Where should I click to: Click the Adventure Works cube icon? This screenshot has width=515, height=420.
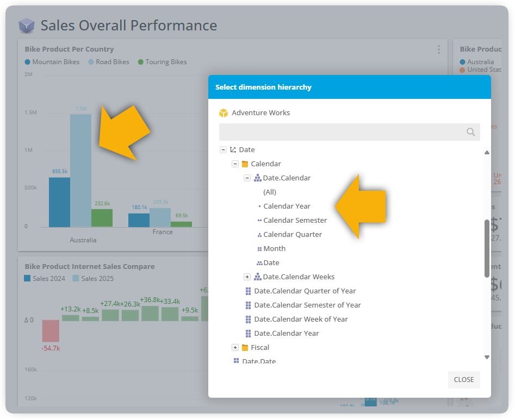click(224, 113)
